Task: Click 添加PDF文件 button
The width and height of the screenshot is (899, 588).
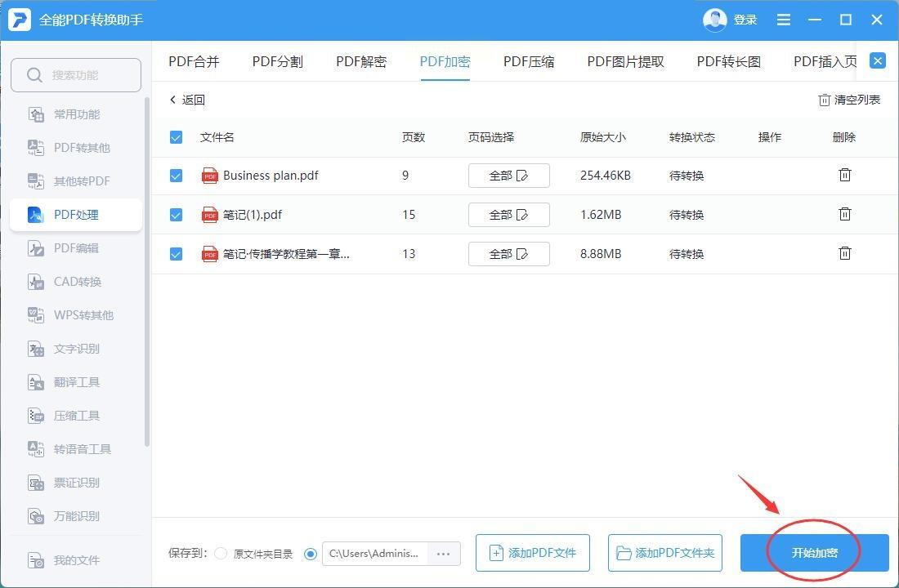Action: (532, 553)
